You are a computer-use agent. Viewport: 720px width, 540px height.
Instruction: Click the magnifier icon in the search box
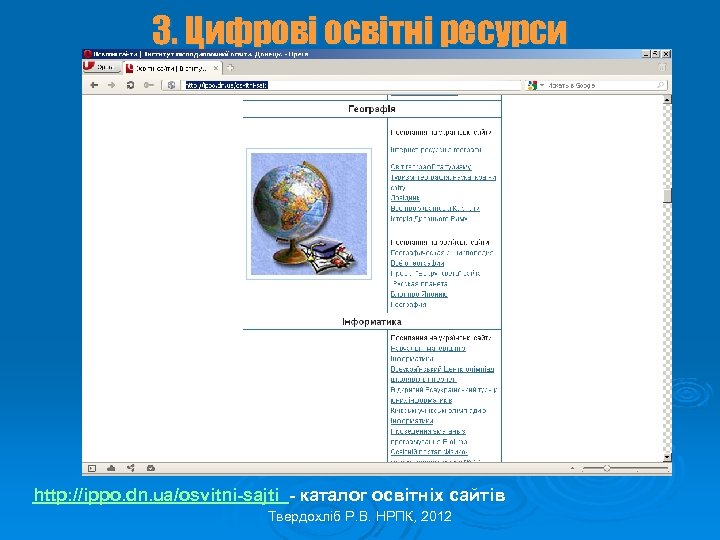click(x=660, y=85)
